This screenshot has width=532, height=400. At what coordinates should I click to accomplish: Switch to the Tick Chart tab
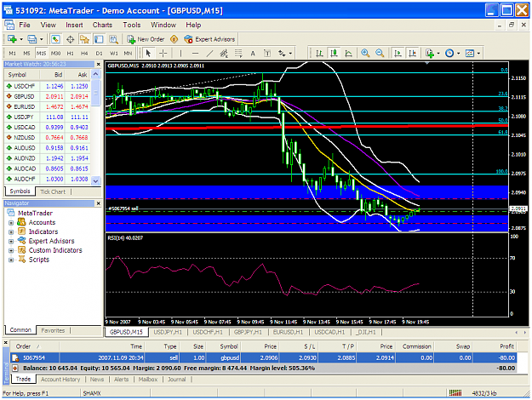tap(53, 191)
